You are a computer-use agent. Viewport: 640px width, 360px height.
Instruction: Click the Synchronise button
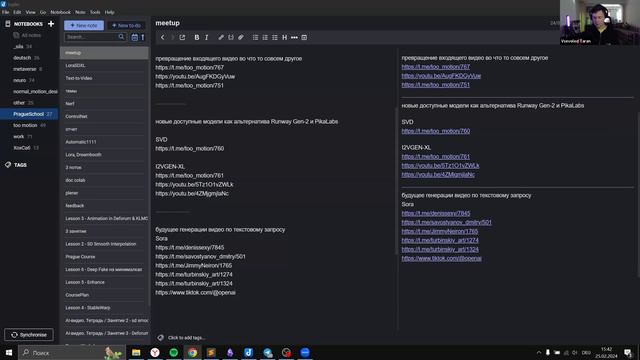(x=29, y=335)
